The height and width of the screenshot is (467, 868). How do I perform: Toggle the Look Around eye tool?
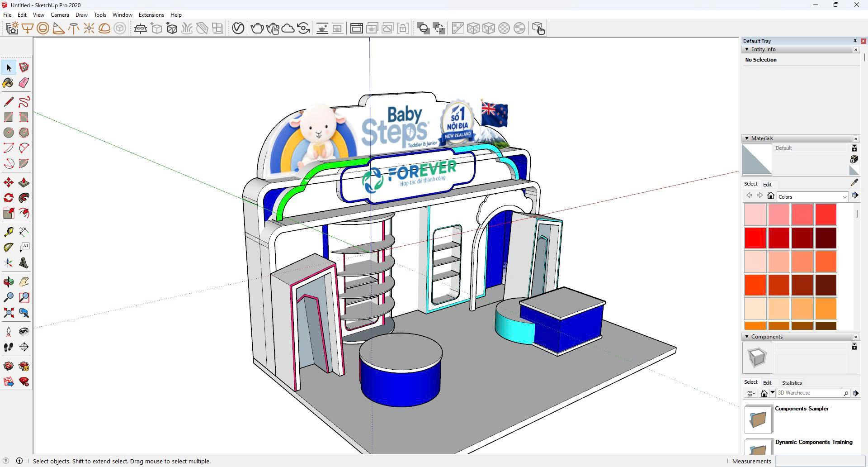click(24, 332)
